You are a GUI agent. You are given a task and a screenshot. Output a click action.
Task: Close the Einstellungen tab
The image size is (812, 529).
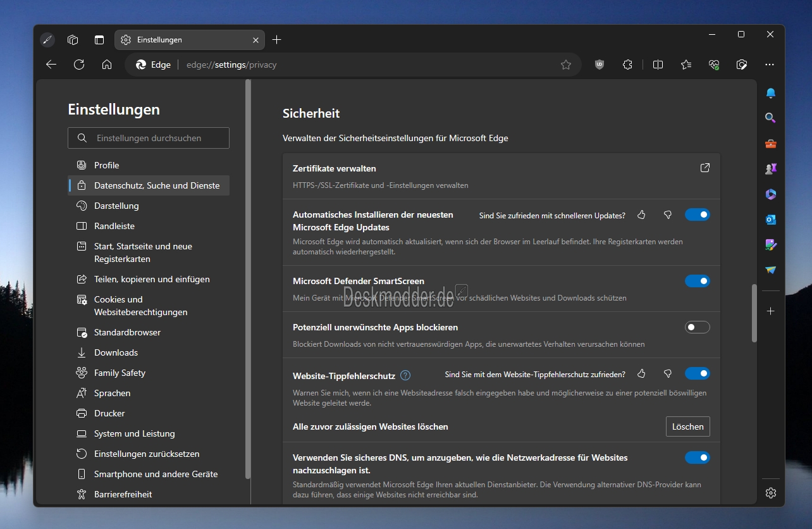[x=255, y=40]
